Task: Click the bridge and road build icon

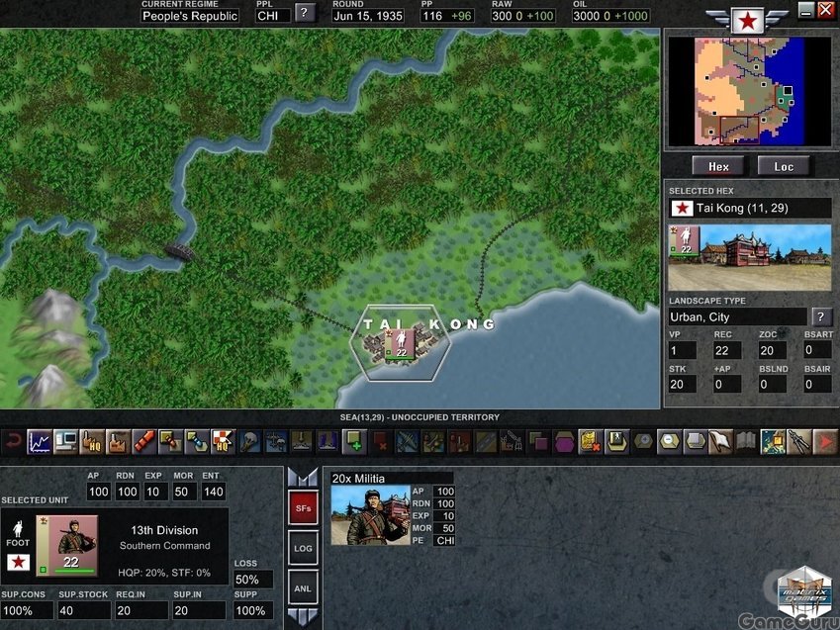Action: click(x=486, y=442)
